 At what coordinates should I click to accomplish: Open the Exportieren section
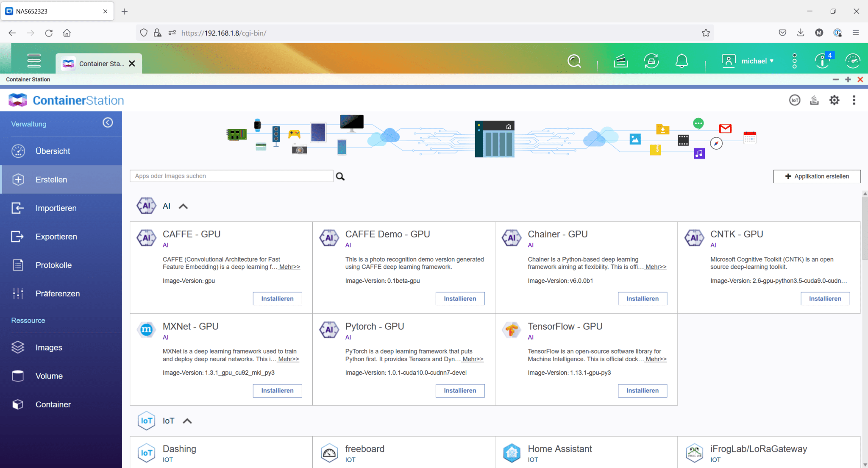coord(56,237)
